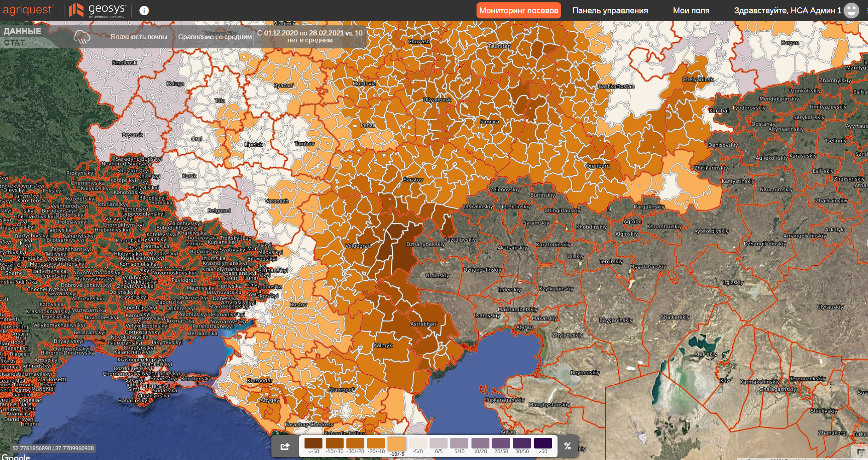Open the weather rain cloud icon
This screenshot has height=460, width=868.
tap(82, 37)
